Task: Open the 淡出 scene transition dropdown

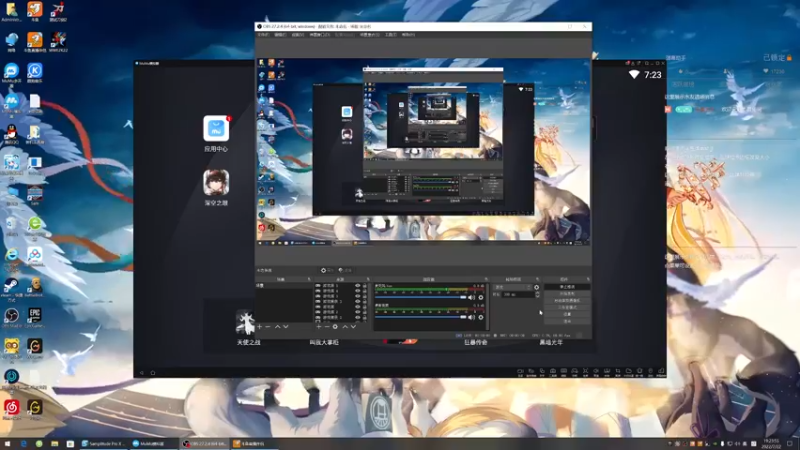Action: (x=513, y=287)
